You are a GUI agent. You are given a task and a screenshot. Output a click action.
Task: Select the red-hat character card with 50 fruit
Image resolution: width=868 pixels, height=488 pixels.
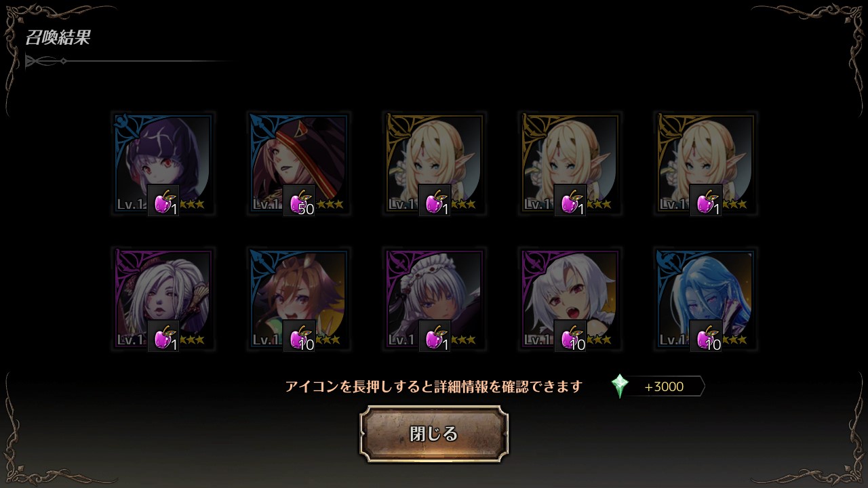coord(298,163)
